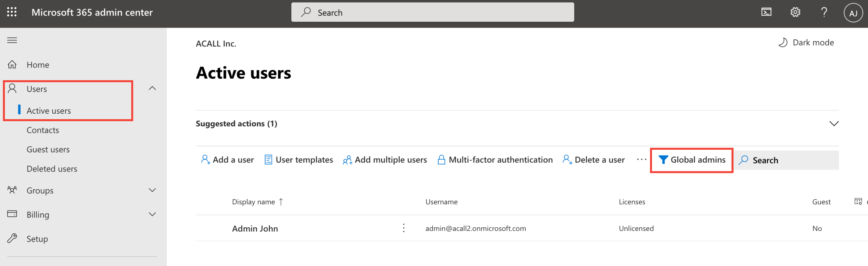The image size is (868, 266).
Task: Click the Delete a user icon
Action: click(567, 159)
